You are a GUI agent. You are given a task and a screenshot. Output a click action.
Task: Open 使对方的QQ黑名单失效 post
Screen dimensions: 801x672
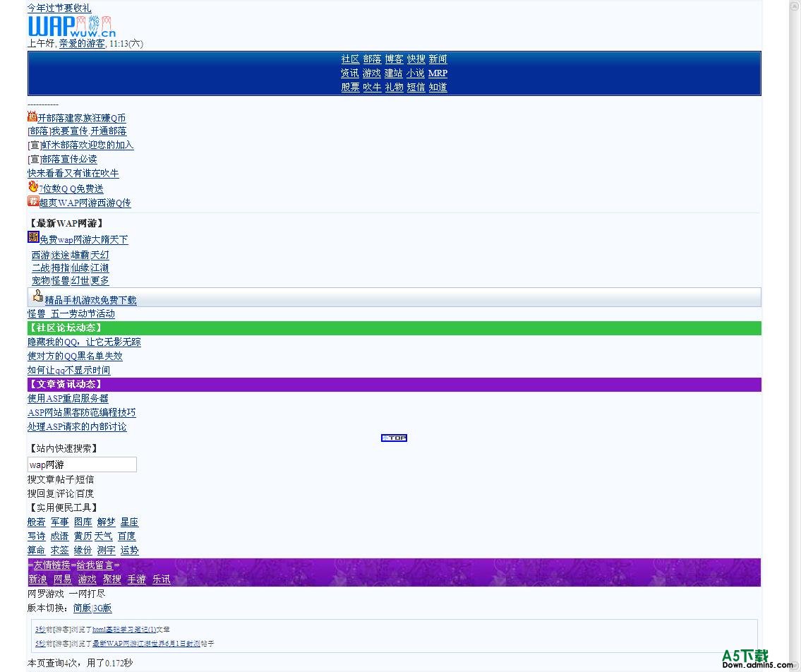(75, 356)
